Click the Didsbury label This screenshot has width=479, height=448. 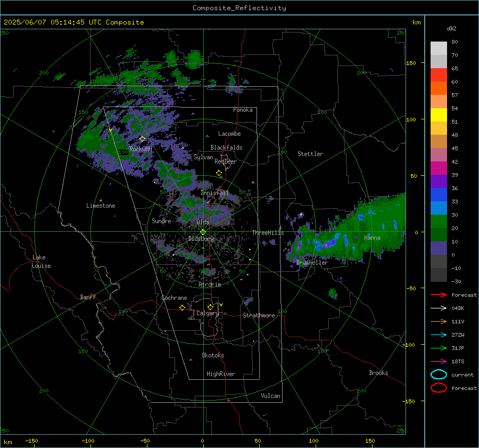(x=201, y=239)
